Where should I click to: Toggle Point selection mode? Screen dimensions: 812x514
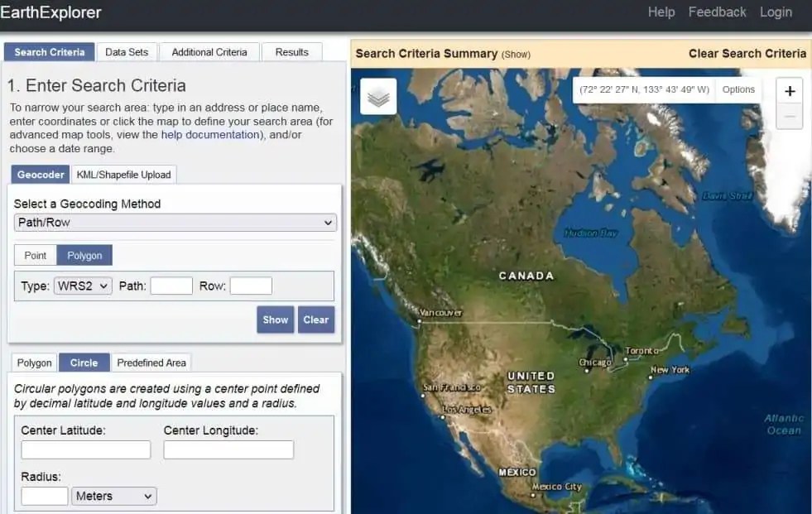[x=35, y=255]
